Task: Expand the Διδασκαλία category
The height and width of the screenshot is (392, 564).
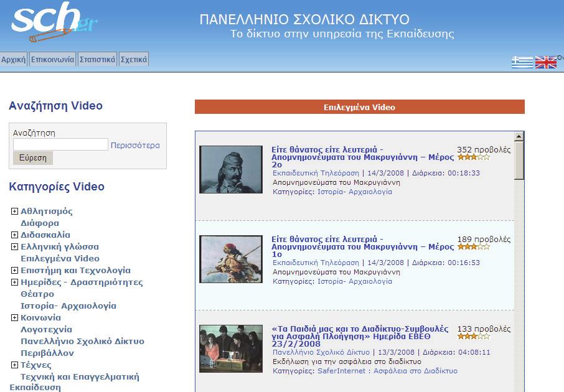Action: click(x=14, y=235)
